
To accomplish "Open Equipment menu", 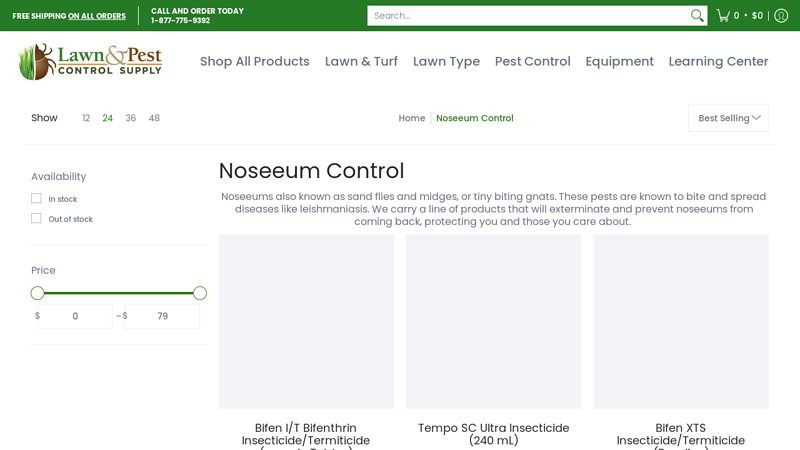I will [x=619, y=62].
